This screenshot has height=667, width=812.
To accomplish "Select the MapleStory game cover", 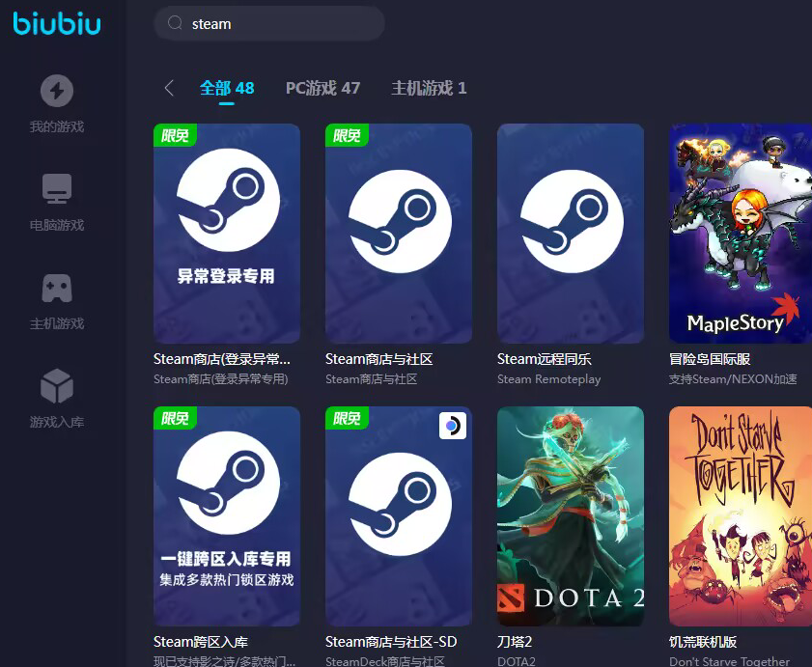I will pyautogui.click(x=741, y=234).
